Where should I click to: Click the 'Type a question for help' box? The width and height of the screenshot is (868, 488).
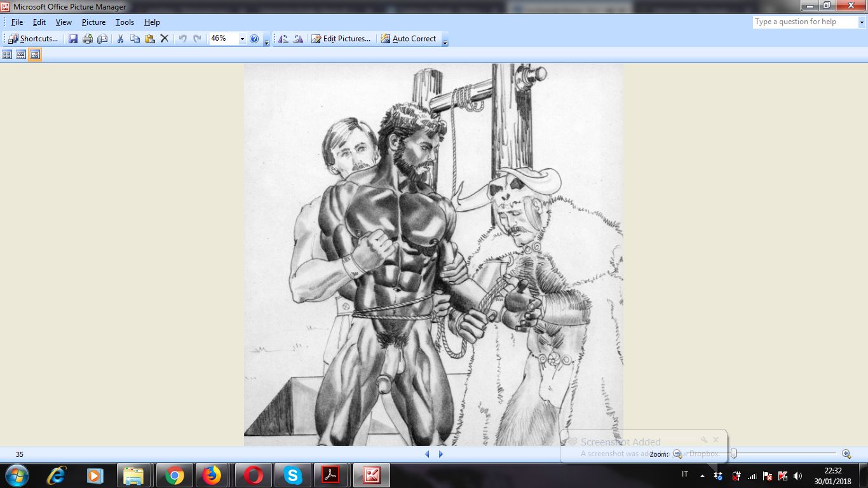(805, 22)
